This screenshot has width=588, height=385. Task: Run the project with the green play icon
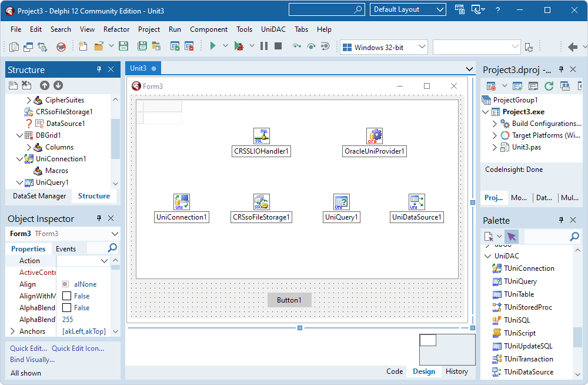pyautogui.click(x=213, y=45)
